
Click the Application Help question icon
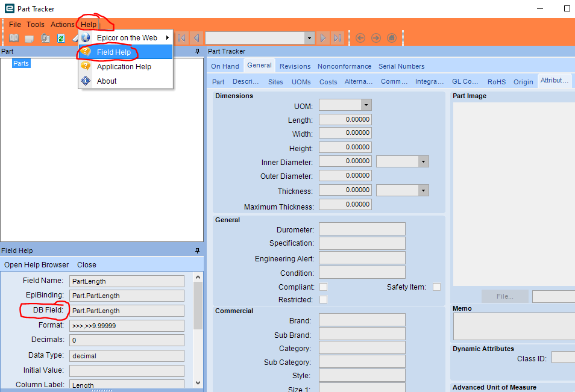pos(86,66)
